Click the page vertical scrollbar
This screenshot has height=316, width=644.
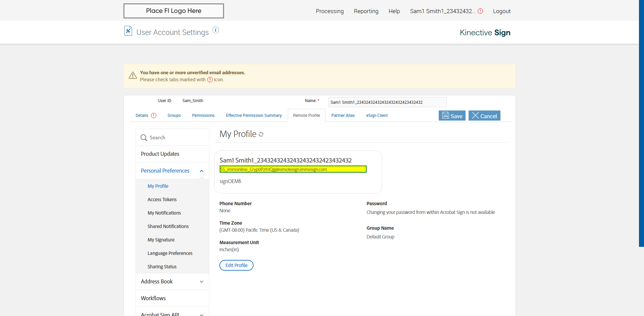[x=641, y=124]
